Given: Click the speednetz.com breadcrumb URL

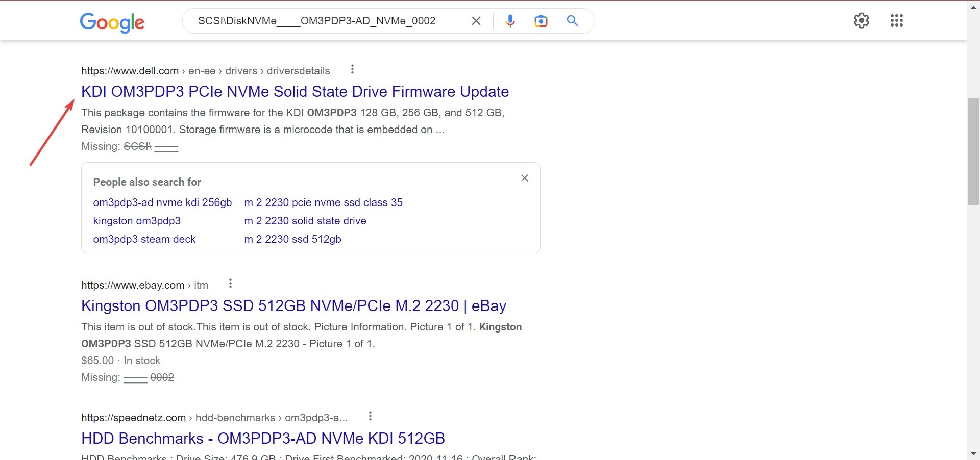Looking at the screenshot, I should coord(214,418).
